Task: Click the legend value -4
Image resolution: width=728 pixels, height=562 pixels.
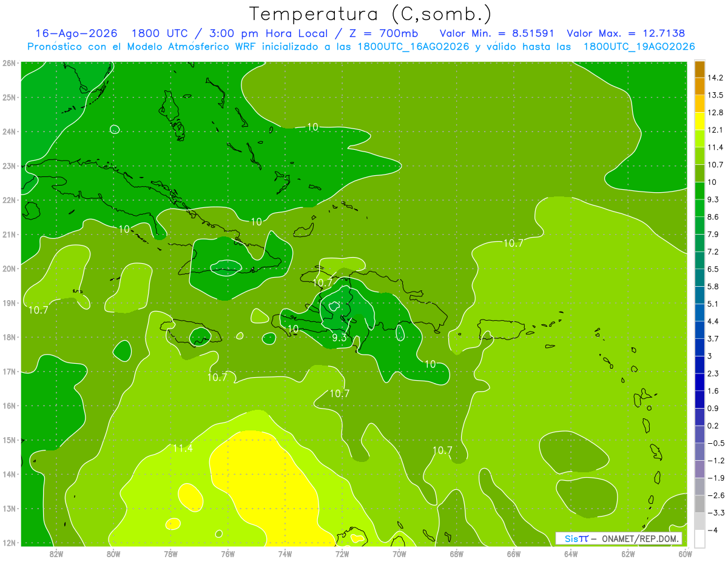Action: click(712, 530)
